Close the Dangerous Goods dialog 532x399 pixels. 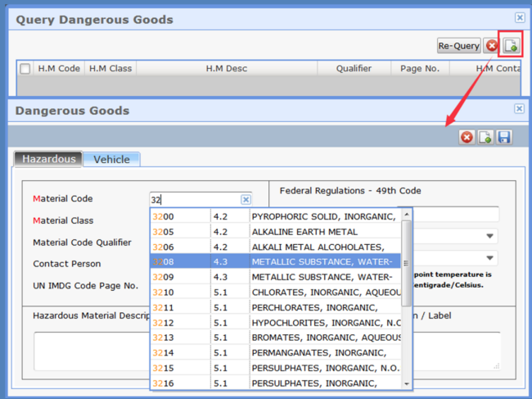coord(520,108)
